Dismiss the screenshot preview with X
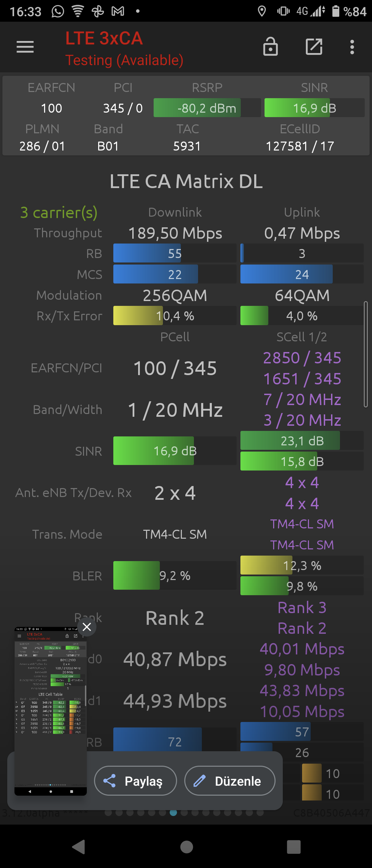 pyautogui.click(x=87, y=627)
